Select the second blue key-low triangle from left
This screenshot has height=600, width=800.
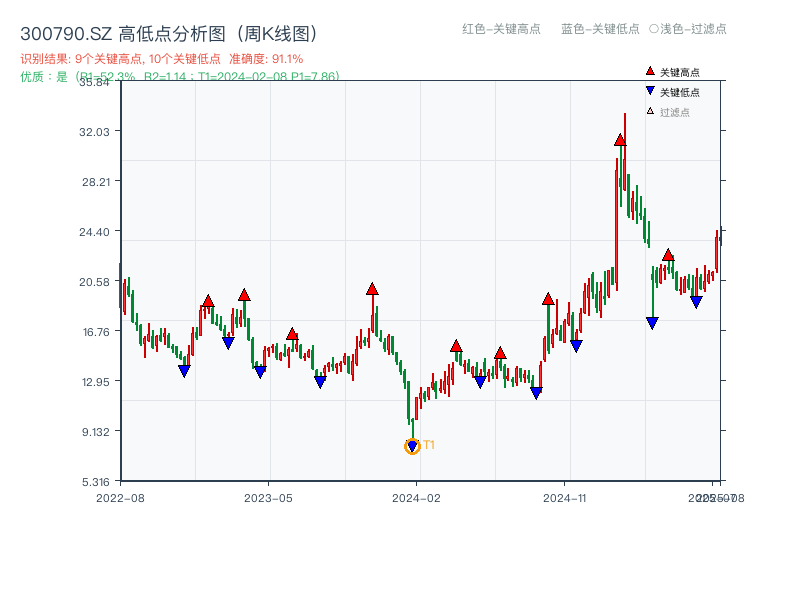pyautogui.click(x=228, y=343)
